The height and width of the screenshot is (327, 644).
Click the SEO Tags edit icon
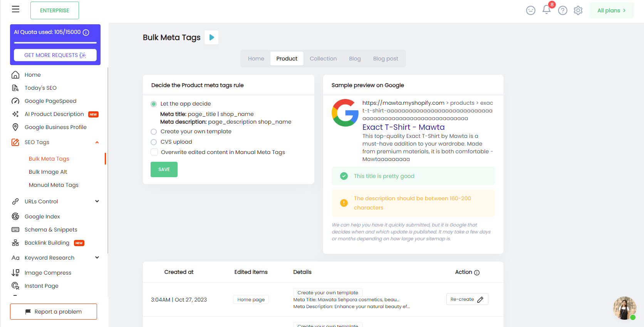15,142
